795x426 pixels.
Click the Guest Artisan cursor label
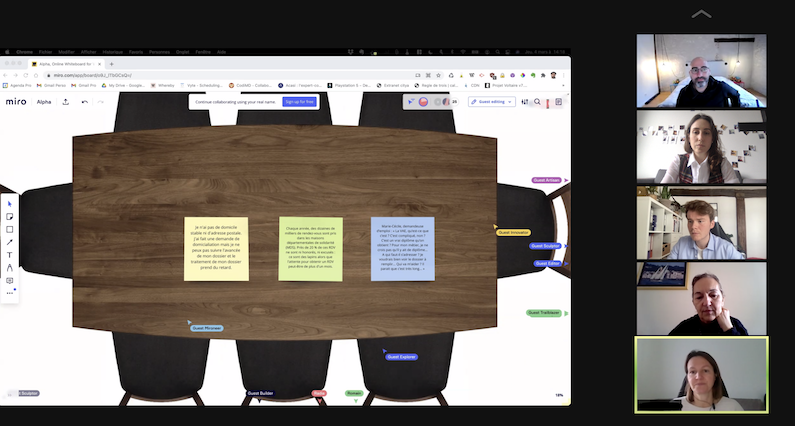pos(547,180)
